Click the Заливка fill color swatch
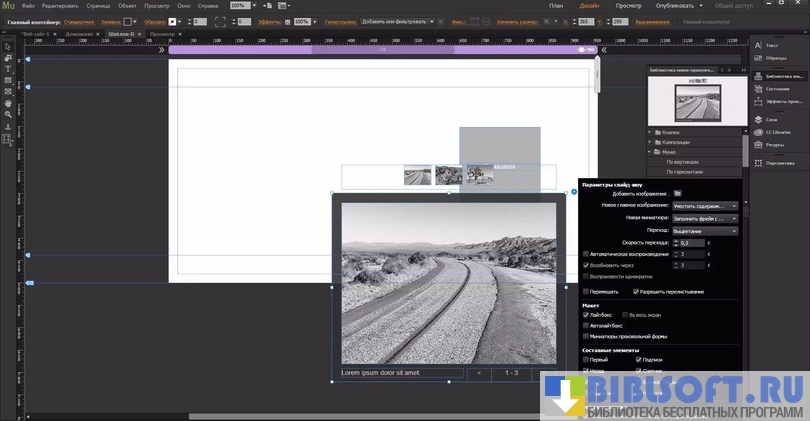This screenshot has width=810, height=421. (x=128, y=21)
